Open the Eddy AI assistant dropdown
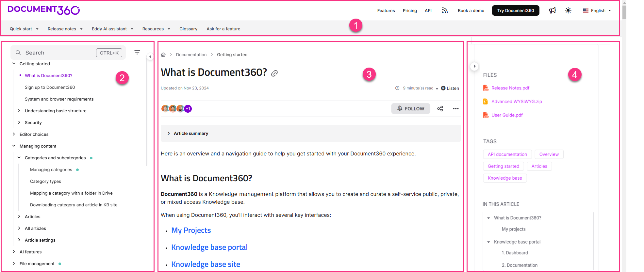644x272 pixels. (112, 29)
